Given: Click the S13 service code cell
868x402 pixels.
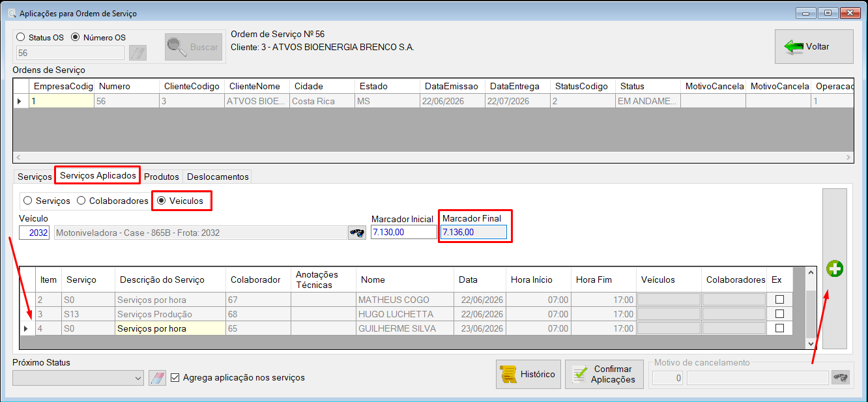Looking at the screenshot, I should [89, 314].
